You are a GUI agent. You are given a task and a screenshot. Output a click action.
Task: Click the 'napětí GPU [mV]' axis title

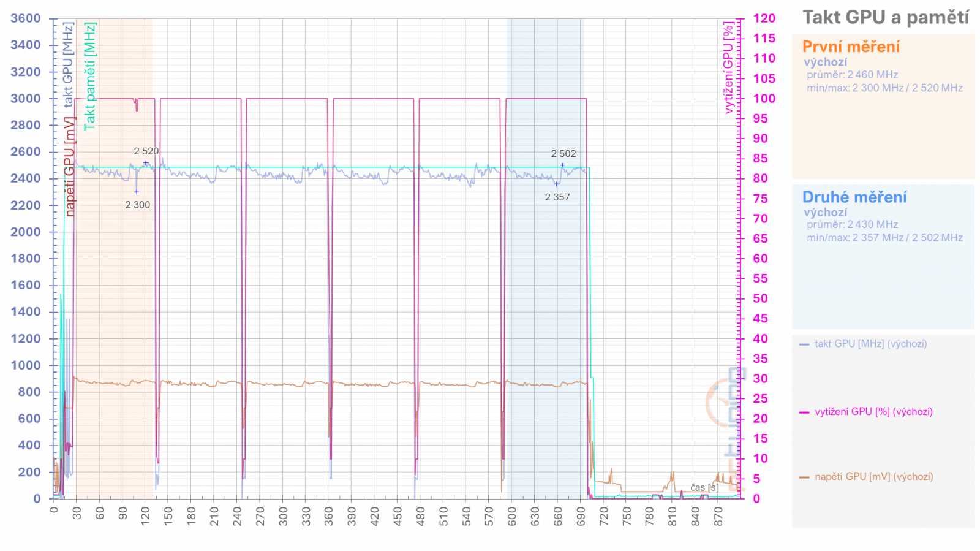70,167
